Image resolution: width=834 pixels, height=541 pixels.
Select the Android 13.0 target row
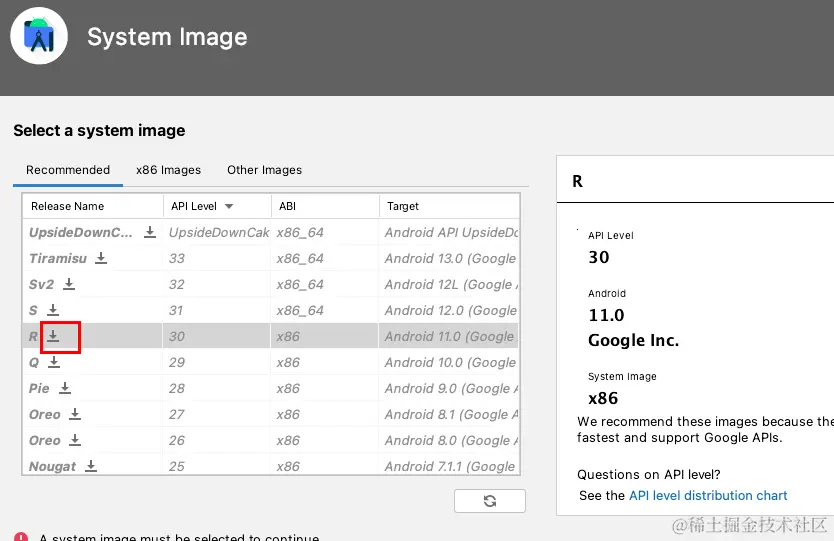click(450, 258)
